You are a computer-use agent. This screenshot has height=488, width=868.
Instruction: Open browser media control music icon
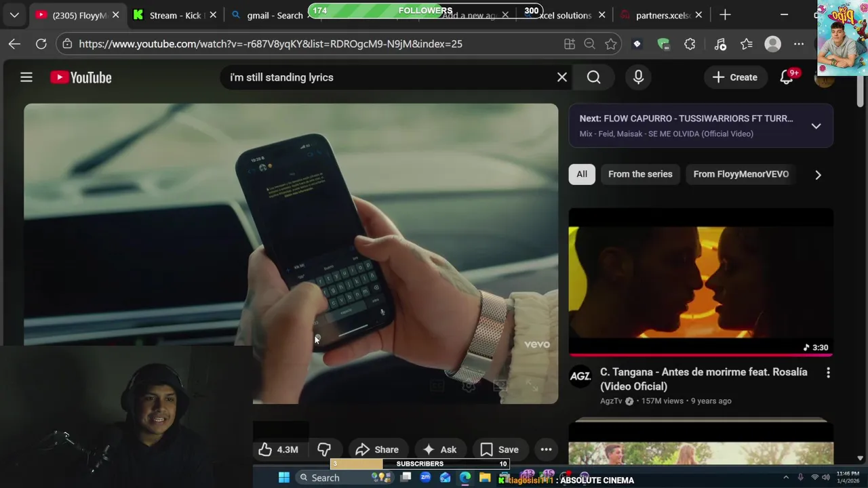point(720,44)
